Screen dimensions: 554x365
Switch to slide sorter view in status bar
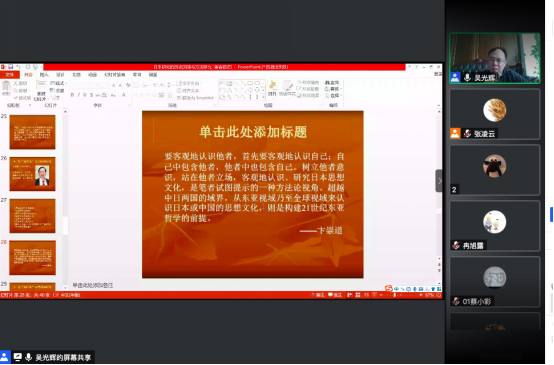[358, 295]
